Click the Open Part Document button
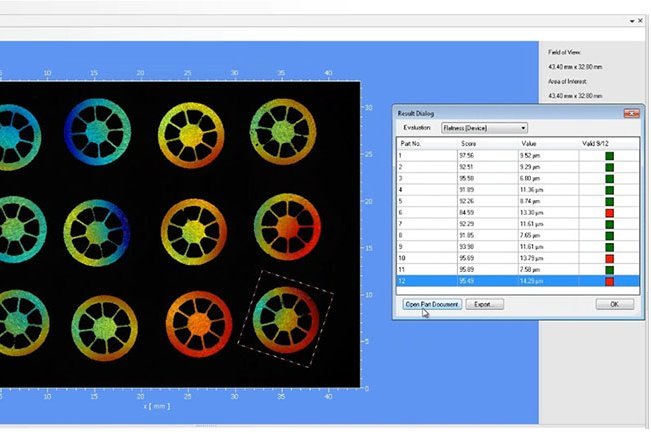The width and height of the screenshot is (651, 434). point(432,304)
